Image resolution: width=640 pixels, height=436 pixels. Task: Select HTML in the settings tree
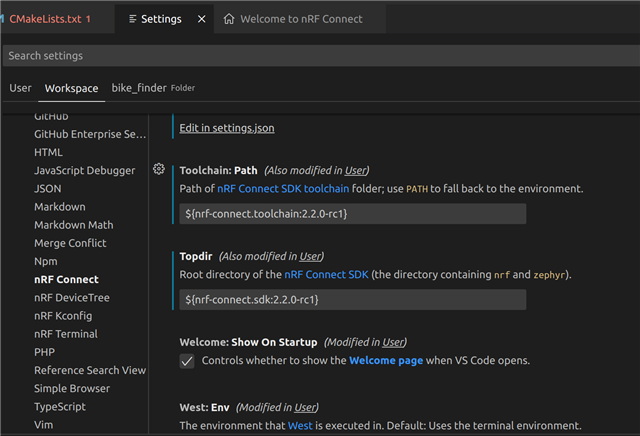pos(48,152)
